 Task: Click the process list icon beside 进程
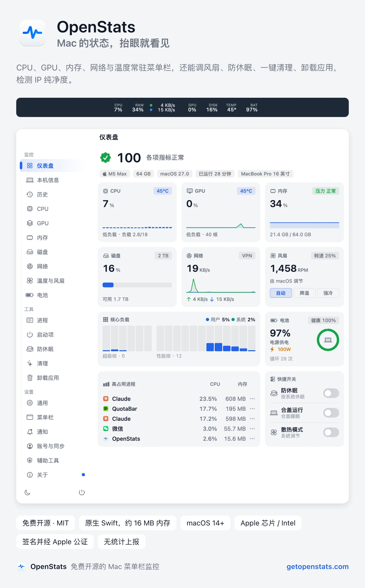30,320
